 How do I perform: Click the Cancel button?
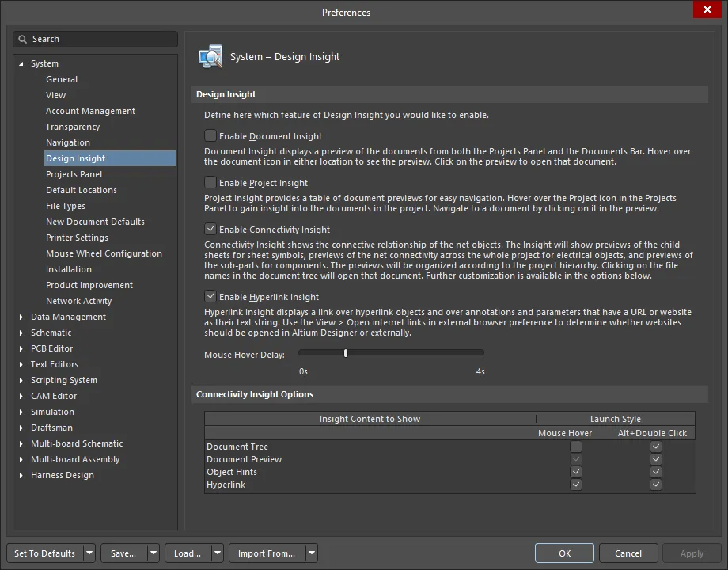pyautogui.click(x=628, y=553)
